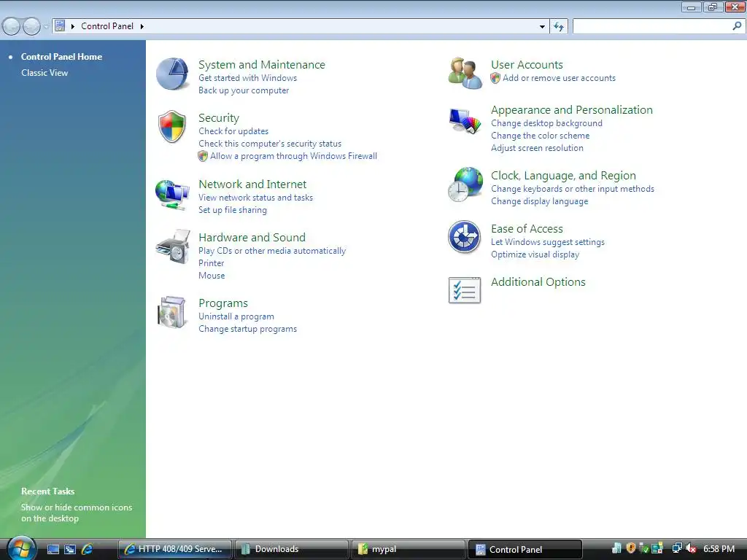Click Change display language
747x560 pixels.
point(540,201)
